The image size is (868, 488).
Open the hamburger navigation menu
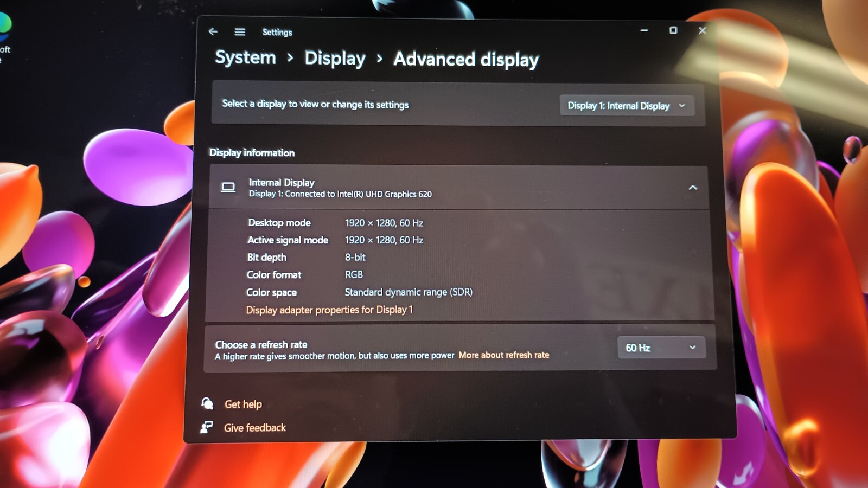(x=240, y=32)
